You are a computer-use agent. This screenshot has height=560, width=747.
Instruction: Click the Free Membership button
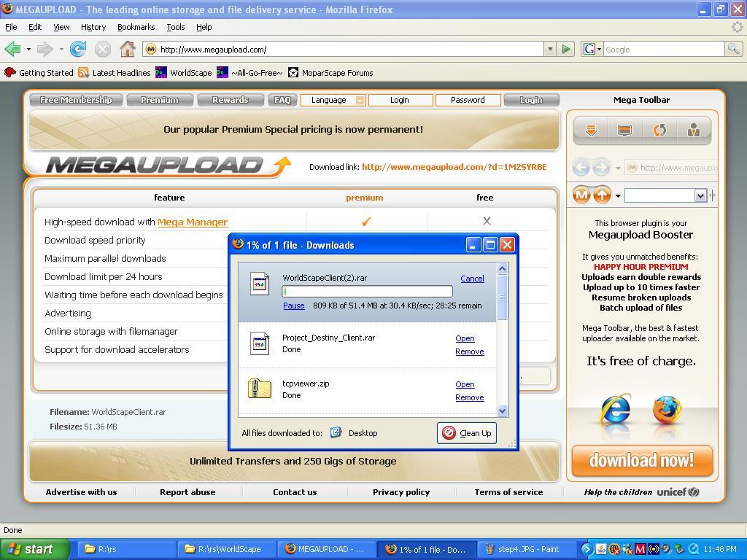76,100
